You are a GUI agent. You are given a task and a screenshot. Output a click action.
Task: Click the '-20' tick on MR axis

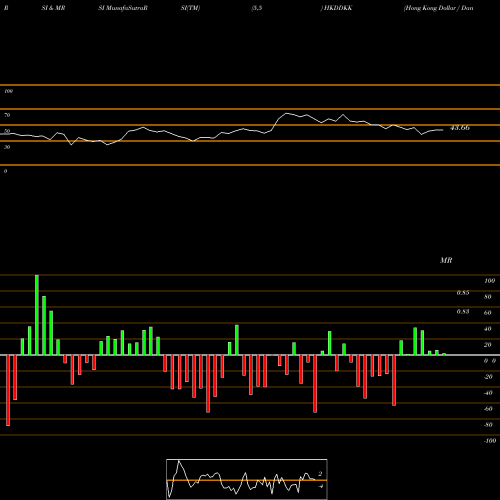coord(488,377)
